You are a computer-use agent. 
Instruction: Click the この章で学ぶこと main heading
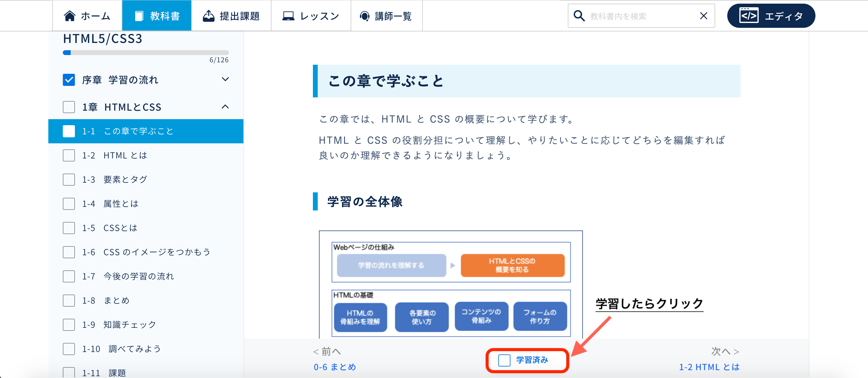(x=386, y=81)
